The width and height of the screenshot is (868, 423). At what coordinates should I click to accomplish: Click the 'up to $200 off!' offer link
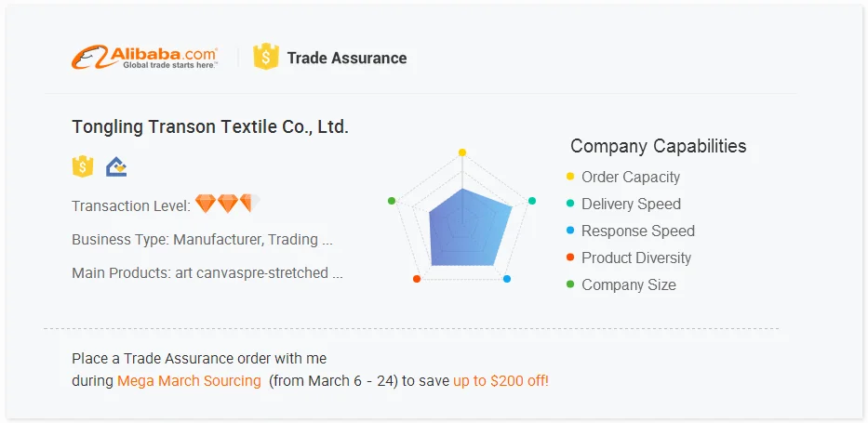[x=501, y=381]
